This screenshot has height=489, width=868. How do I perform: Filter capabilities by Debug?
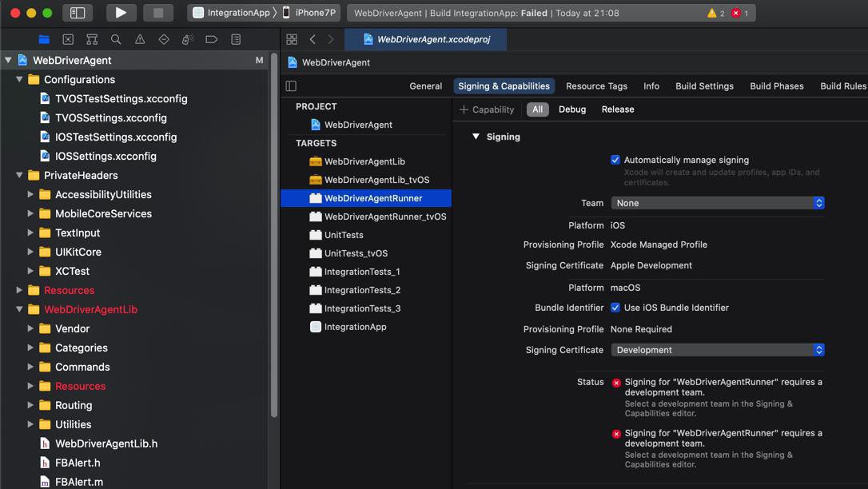[x=571, y=109]
